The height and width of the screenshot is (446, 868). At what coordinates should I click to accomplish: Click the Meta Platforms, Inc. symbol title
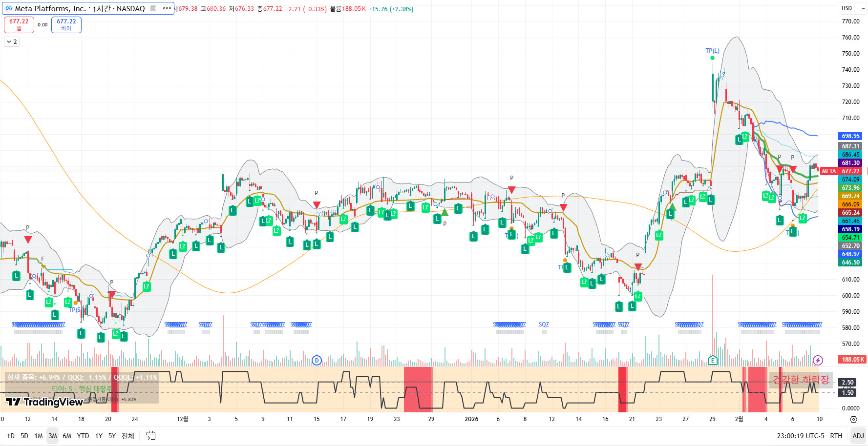(50, 8)
